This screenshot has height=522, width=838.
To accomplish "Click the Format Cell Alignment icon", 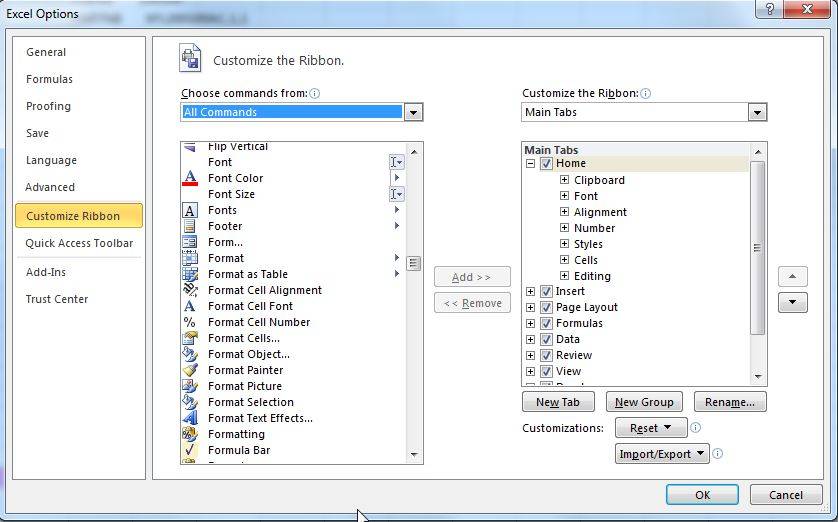I will click(190, 290).
